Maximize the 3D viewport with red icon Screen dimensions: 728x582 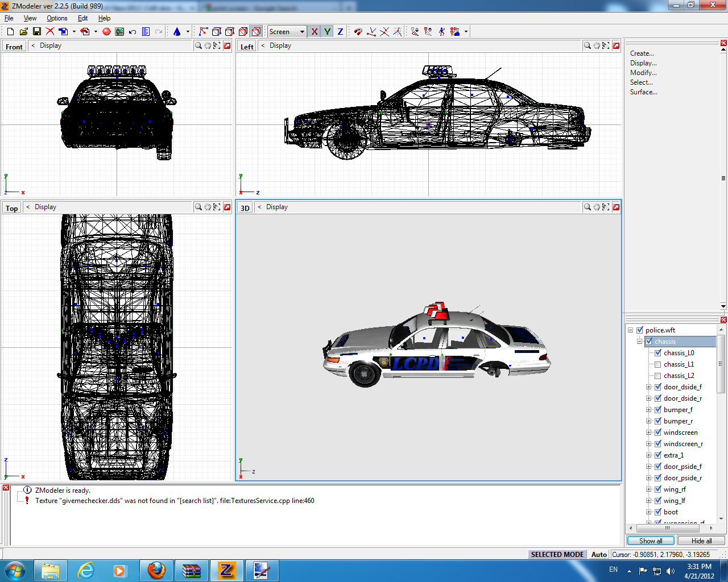(x=616, y=207)
